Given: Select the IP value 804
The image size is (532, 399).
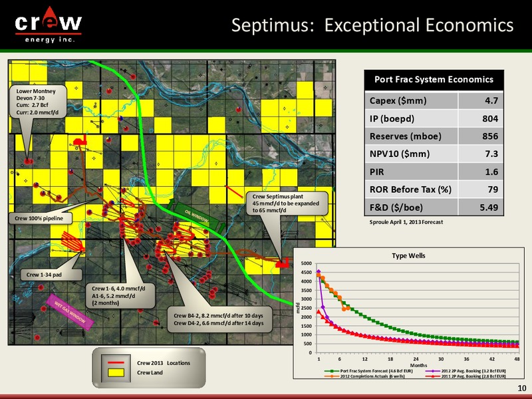Looking at the screenshot, I should pyautogui.click(x=490, y=119).
